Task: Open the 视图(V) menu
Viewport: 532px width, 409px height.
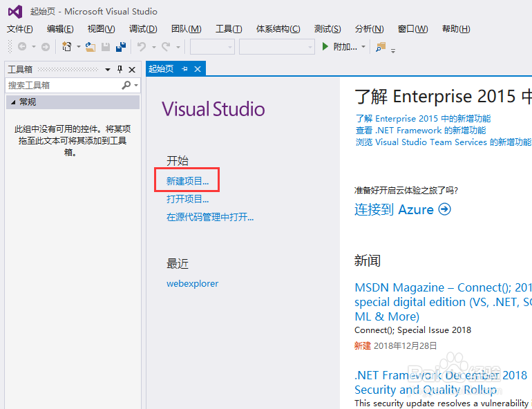Action: click(101, 29)
